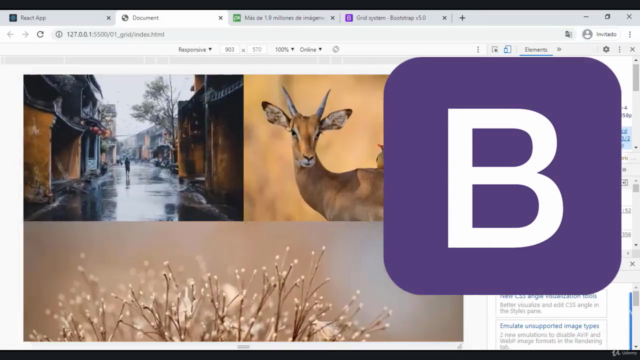Open a new browser tab
Viewport: 640px width, 360px height.
tap(462, 18)
